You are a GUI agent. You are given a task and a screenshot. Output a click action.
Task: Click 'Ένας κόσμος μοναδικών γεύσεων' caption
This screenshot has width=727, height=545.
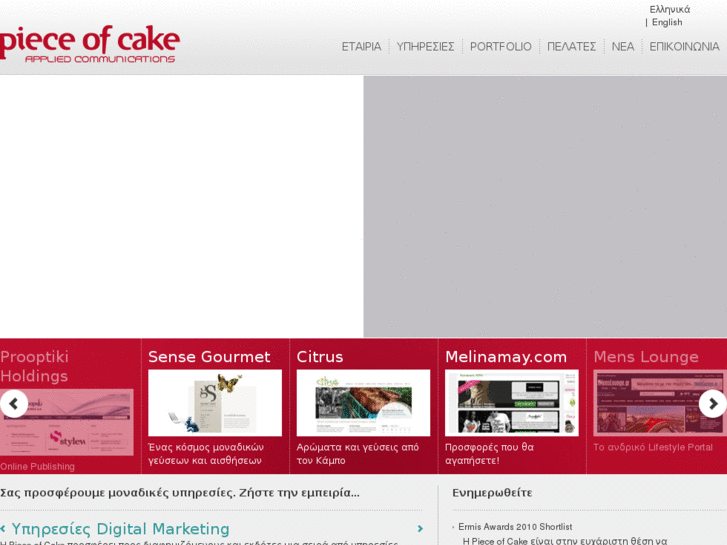206,454
